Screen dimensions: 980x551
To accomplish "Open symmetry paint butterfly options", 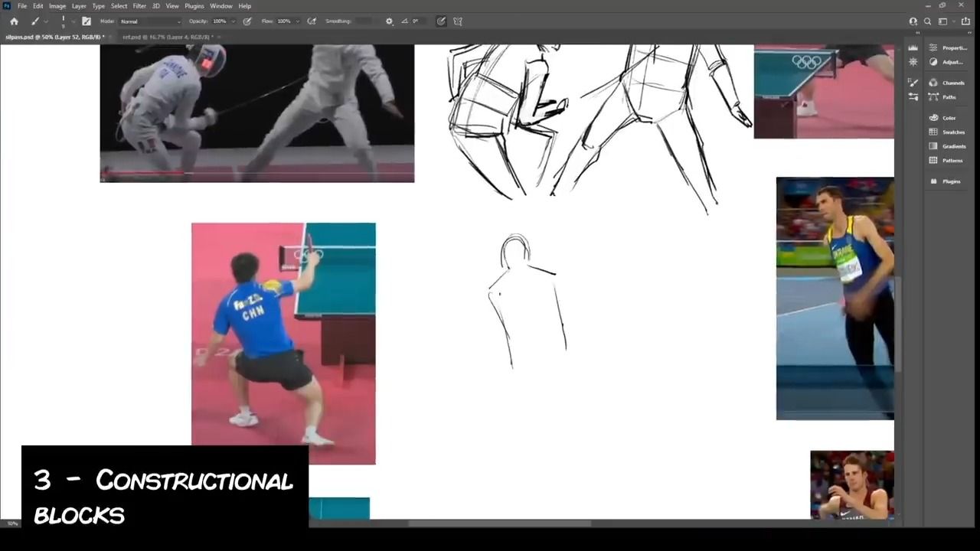I will click(x=458, y=21).
